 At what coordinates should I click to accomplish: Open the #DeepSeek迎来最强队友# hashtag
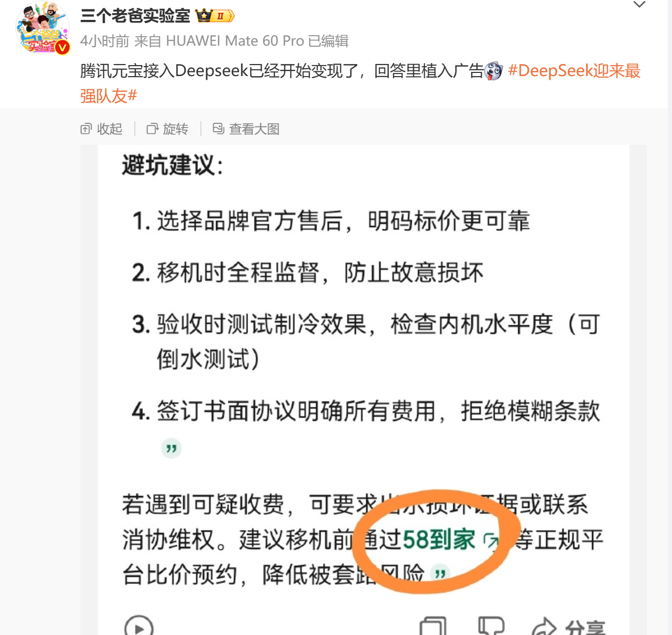(360, 83)
